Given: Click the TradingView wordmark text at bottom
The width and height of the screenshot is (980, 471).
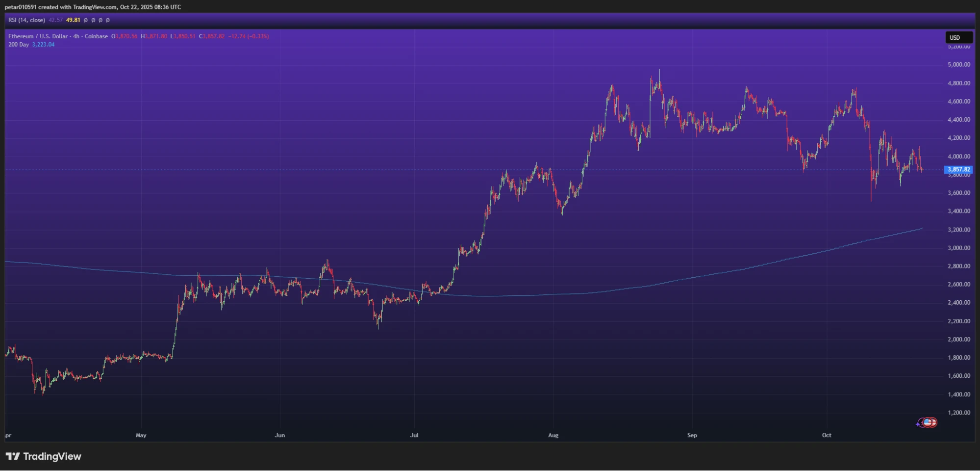Looking at the screenshot, I should pyautogui.click(x=52, y=456).
